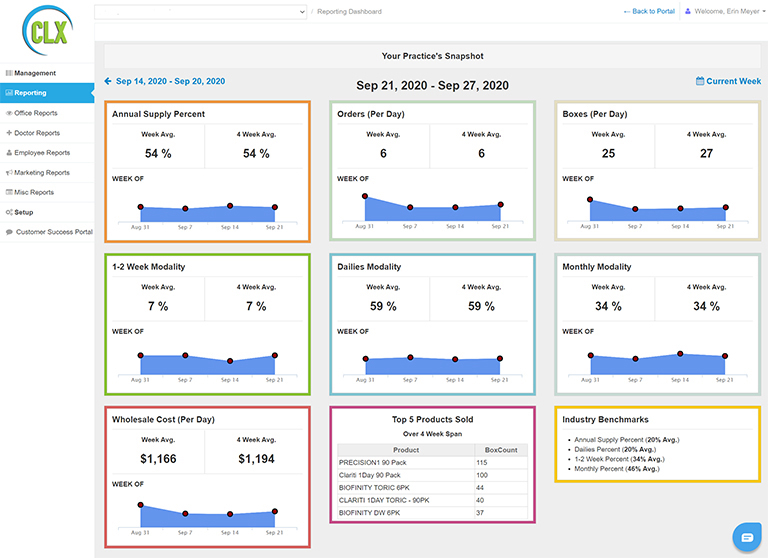Go to Sep 14 - Sep 20 week link
The width and height of the screenshot is (768, 558).
point(170,81)
